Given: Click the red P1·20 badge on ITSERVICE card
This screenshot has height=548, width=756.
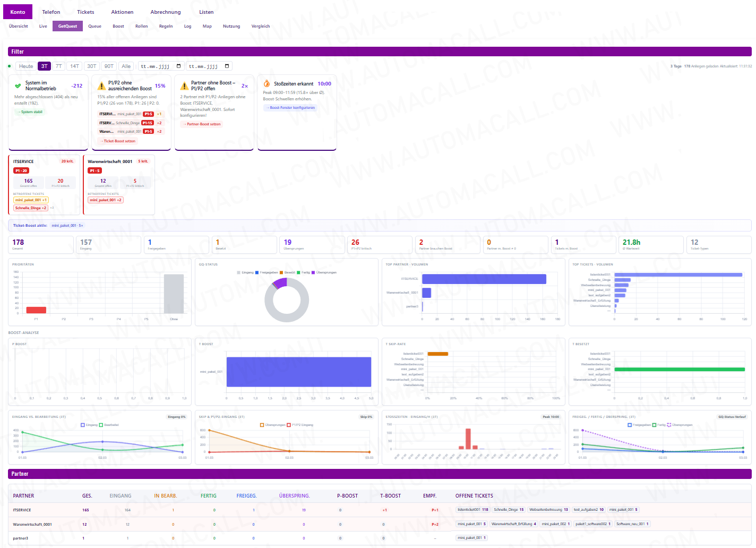Looking at the screenshot, I should click(21, 170).
